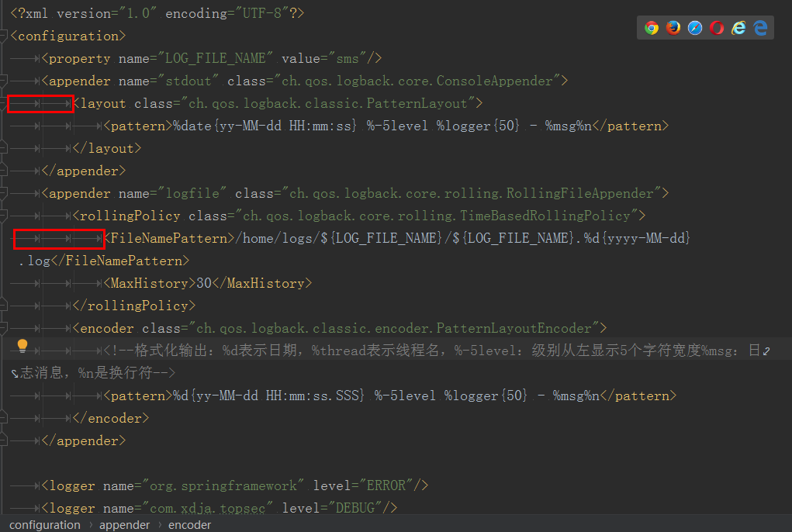The width and height of the screenshot is (792, 532).
Task: Fold at the first closing appender marker
Action: (x=3, y=171)
